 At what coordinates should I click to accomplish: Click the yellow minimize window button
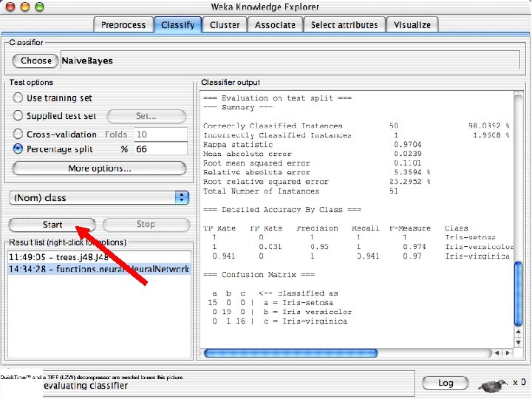[25, 7]
